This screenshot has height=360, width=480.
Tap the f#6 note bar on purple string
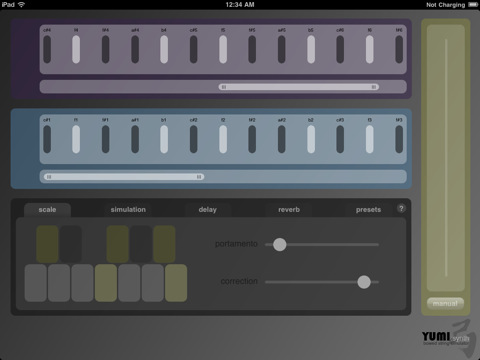pos(399,49)
